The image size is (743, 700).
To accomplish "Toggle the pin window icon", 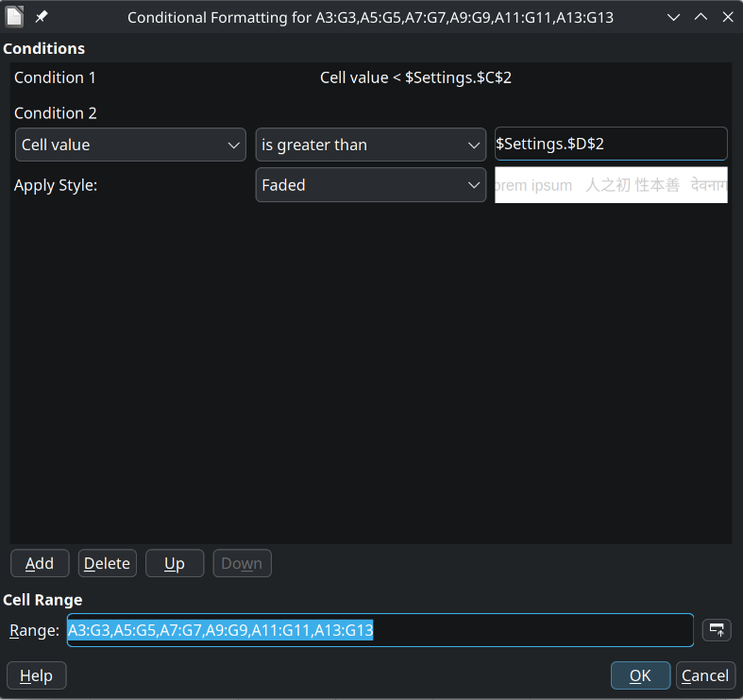I will (42, 17).
